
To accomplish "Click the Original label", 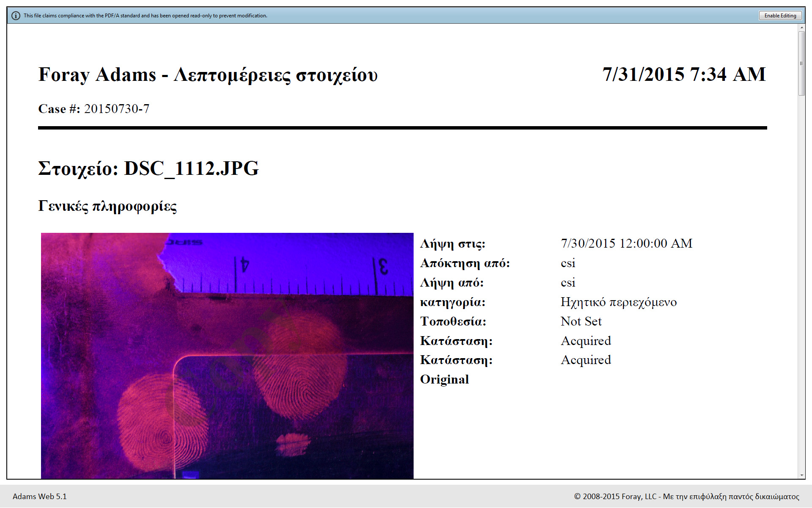I will point(444,379).
